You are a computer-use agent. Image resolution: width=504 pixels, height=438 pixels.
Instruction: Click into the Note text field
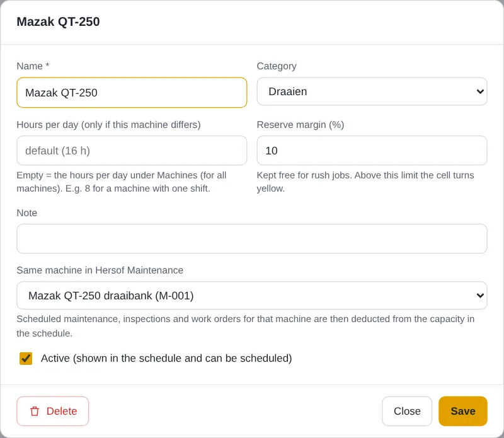(251, 239)
